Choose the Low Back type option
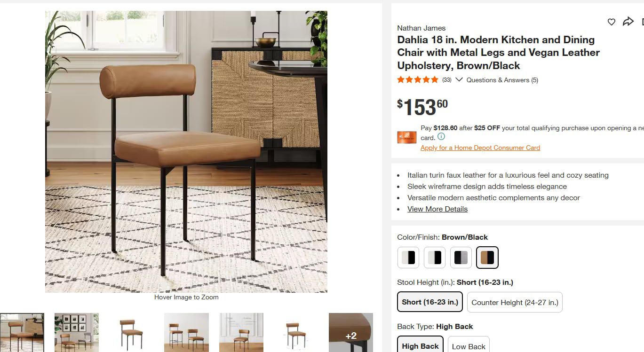The image size is (644, 352). [x=469, y=346]
